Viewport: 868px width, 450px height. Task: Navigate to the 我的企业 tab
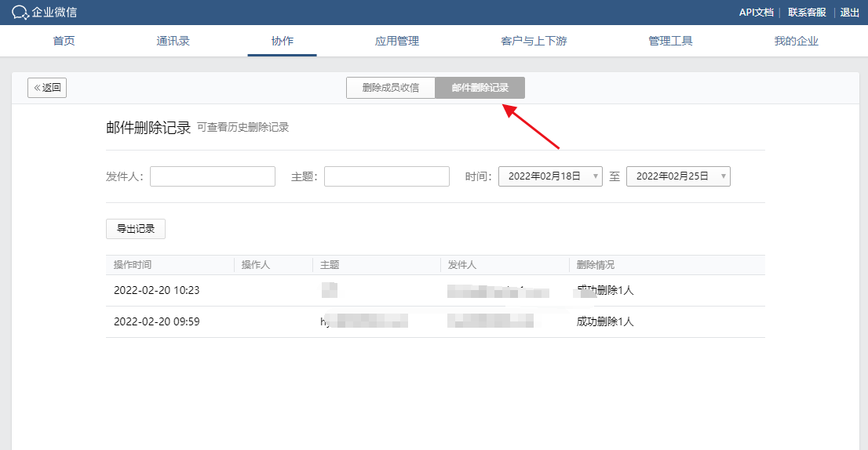[796, 41]
